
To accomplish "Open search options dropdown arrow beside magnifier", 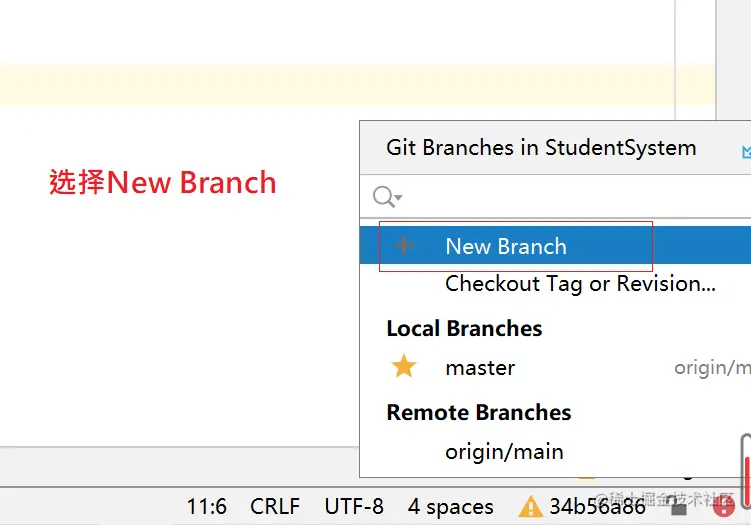I will pyautogui.click(x=399, y=197).
